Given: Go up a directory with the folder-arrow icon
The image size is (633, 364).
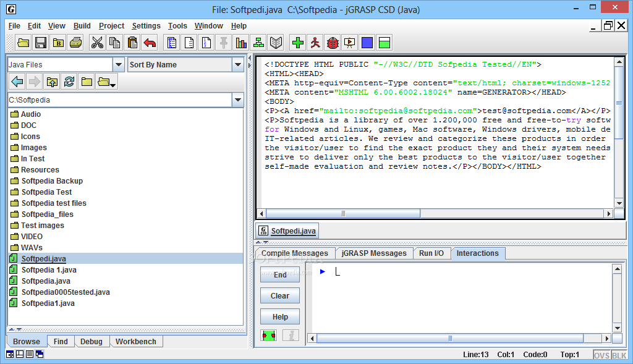Looking at the screenshot, I should (x=52, y=82).
